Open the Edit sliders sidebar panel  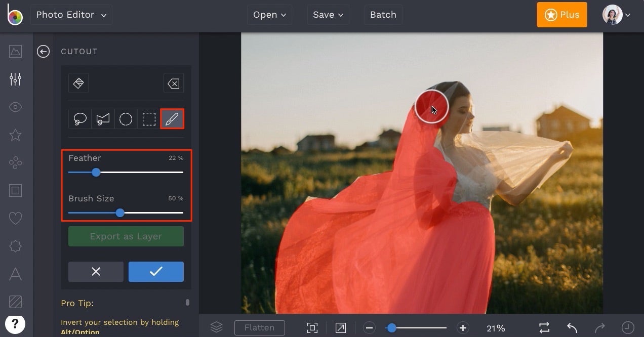click(x=15, y=79)
